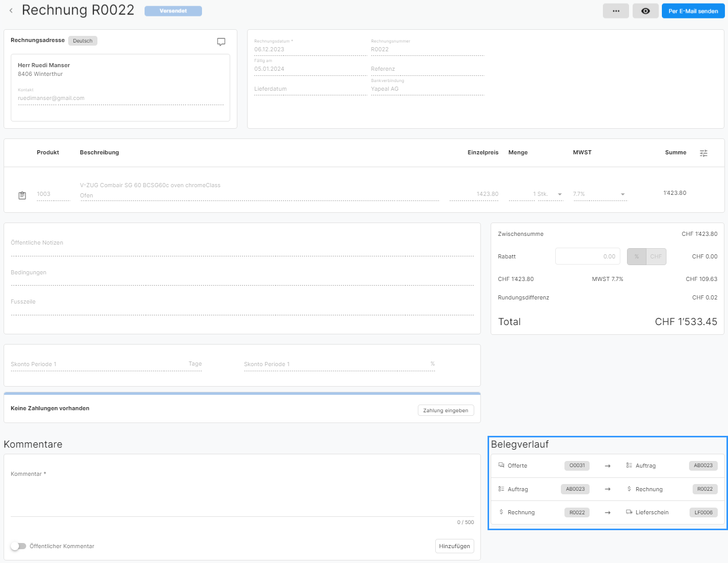Switch discount type to percent
728x563 pixels.
click(636, 256)
